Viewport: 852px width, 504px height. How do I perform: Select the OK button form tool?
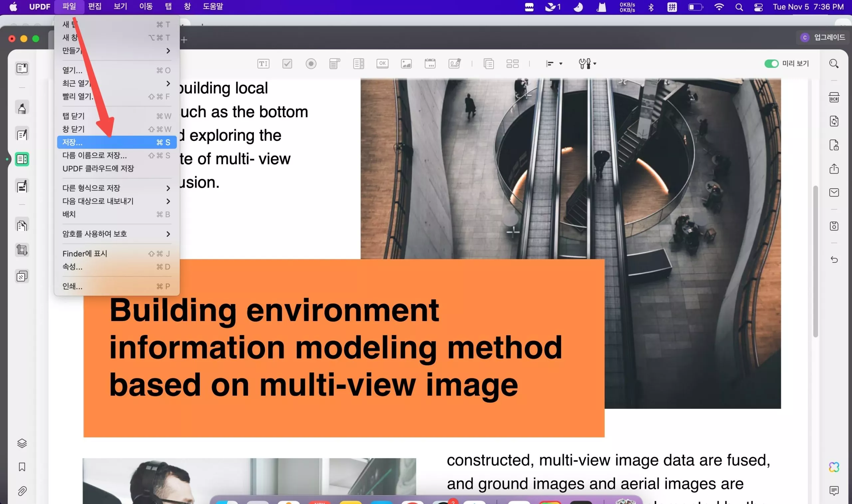[x=382, y=64]
